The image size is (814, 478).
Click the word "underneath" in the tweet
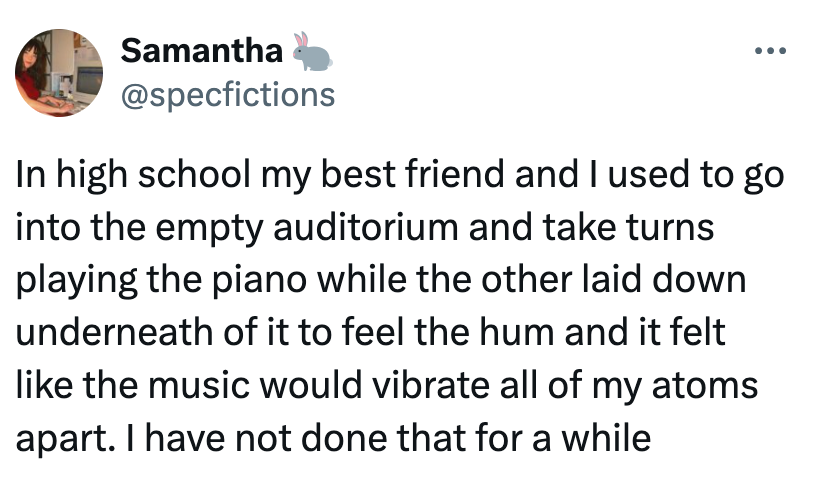[108, 333]
